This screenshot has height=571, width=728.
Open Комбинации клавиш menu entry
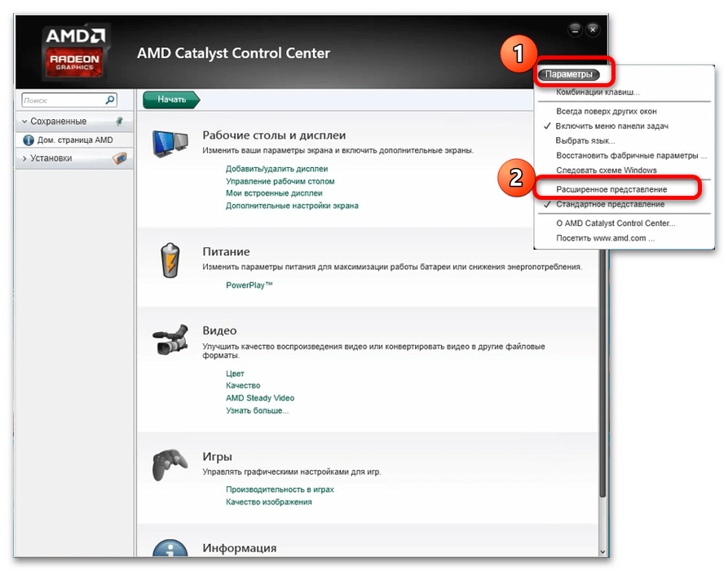coord(597,92)
